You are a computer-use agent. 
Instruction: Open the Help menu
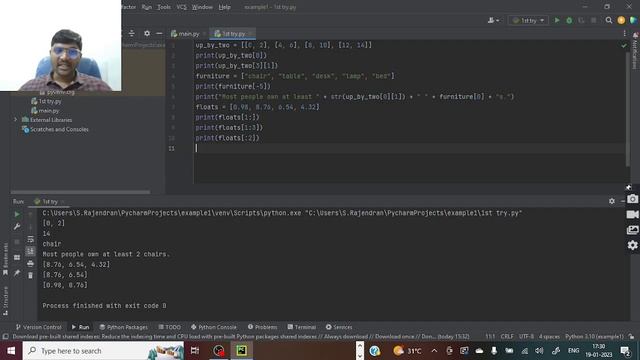224,7
